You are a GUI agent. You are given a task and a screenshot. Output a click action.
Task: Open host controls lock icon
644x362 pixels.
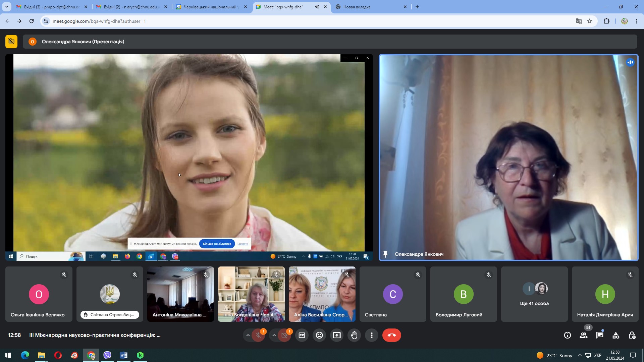tap(632, 335)
